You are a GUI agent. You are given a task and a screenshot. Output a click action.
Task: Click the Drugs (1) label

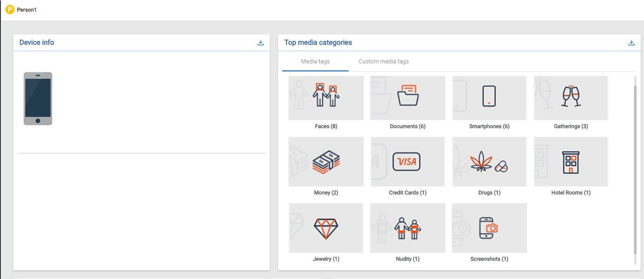coord(489,193)
